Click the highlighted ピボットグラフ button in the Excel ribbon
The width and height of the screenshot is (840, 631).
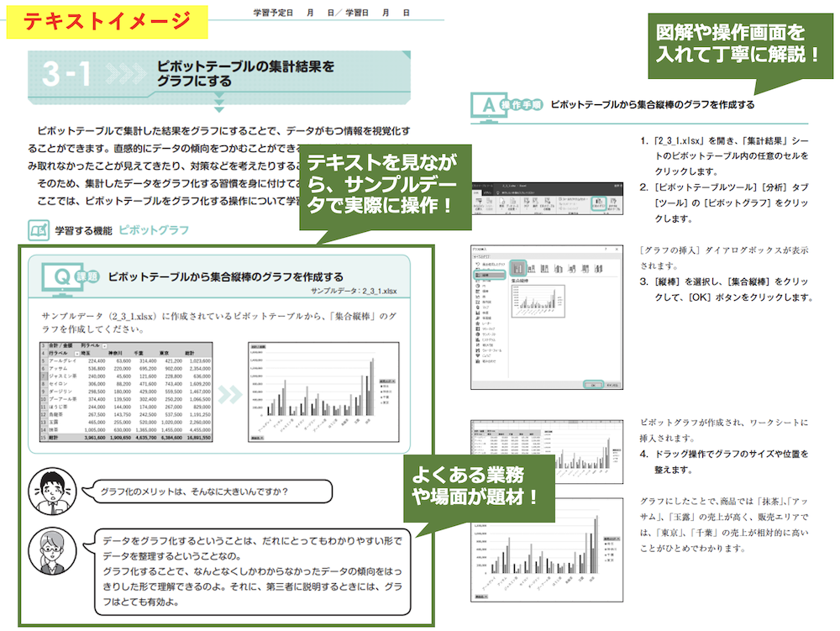coord(597,203)
